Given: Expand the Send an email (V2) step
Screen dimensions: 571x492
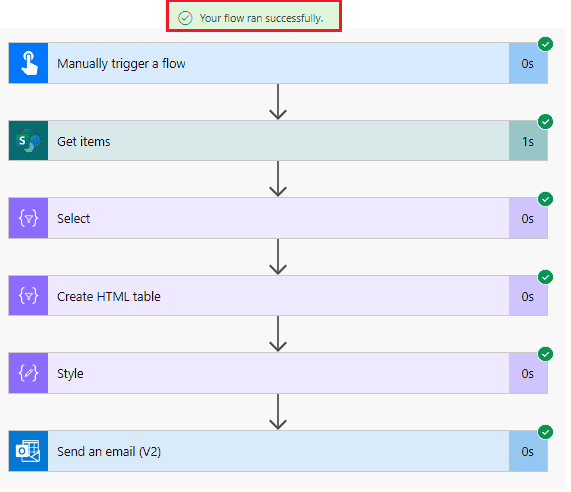Looking at the screenshot, I should click(x=278, y=451).
